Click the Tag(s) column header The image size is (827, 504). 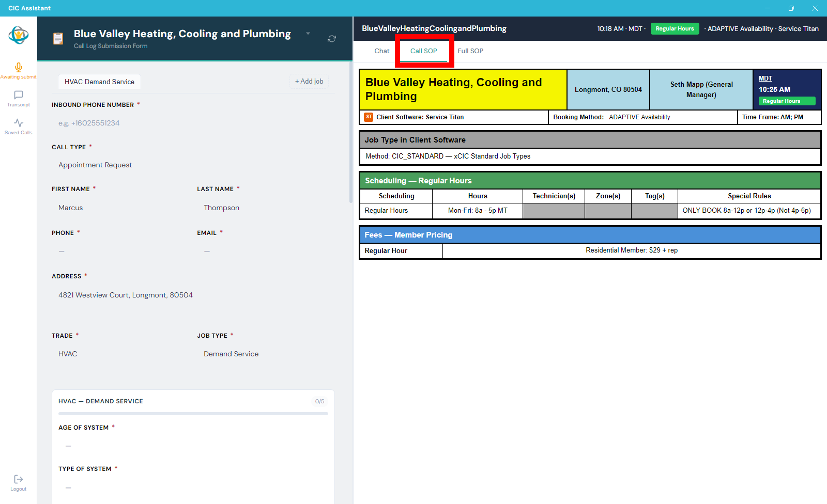tap(654, 196)
